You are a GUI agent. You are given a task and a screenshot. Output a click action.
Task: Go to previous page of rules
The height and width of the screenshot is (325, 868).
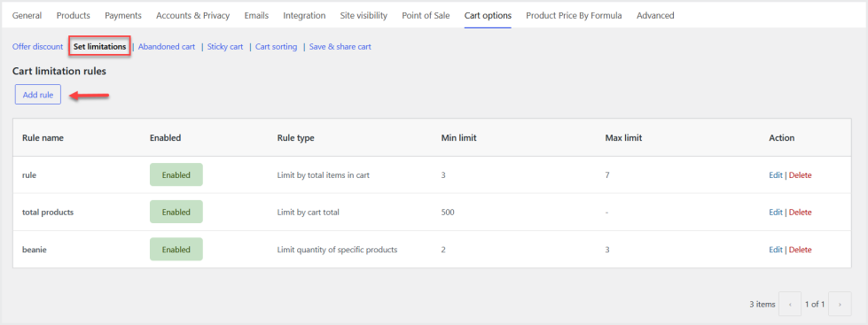790,304
